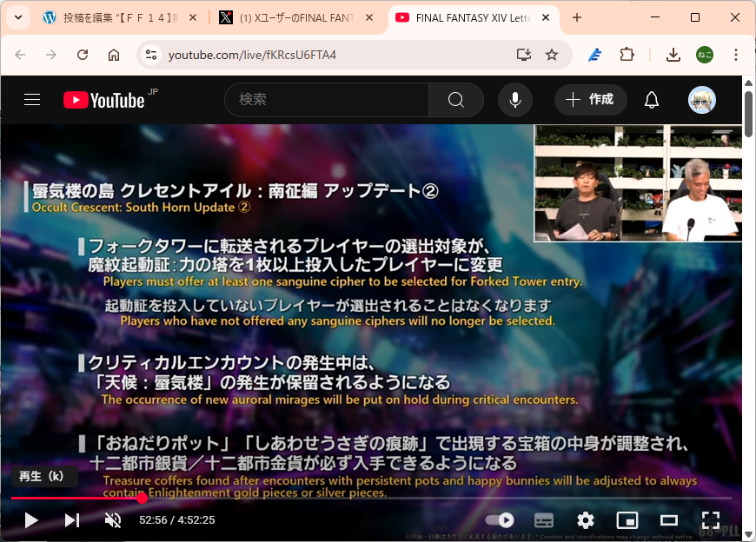
Task: Install app icon in address bar
Action: 524,55
